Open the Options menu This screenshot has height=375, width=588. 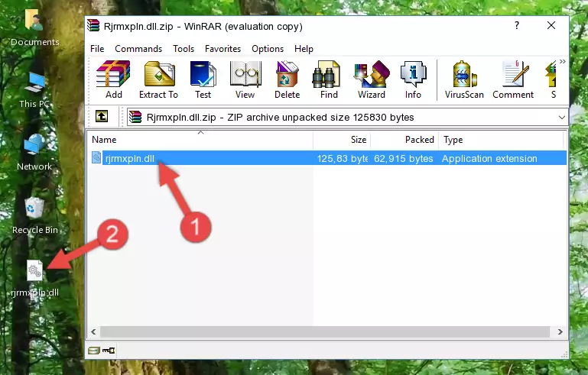(x=268, y=49)
